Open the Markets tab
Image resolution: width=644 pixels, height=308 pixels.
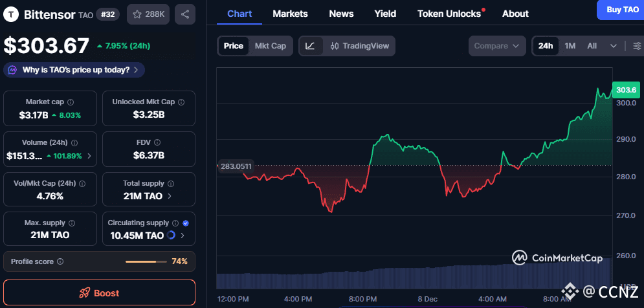(290, 14)
